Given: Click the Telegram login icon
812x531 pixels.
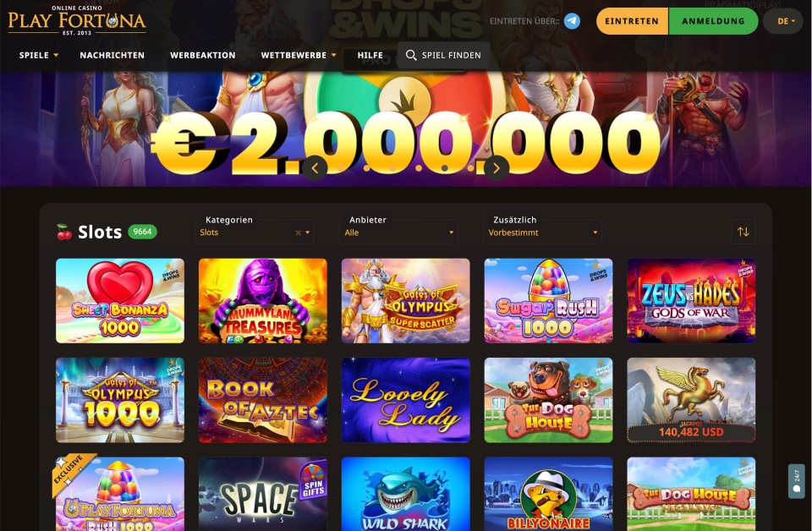Looking at the screenshot, I should coord(572,21).
